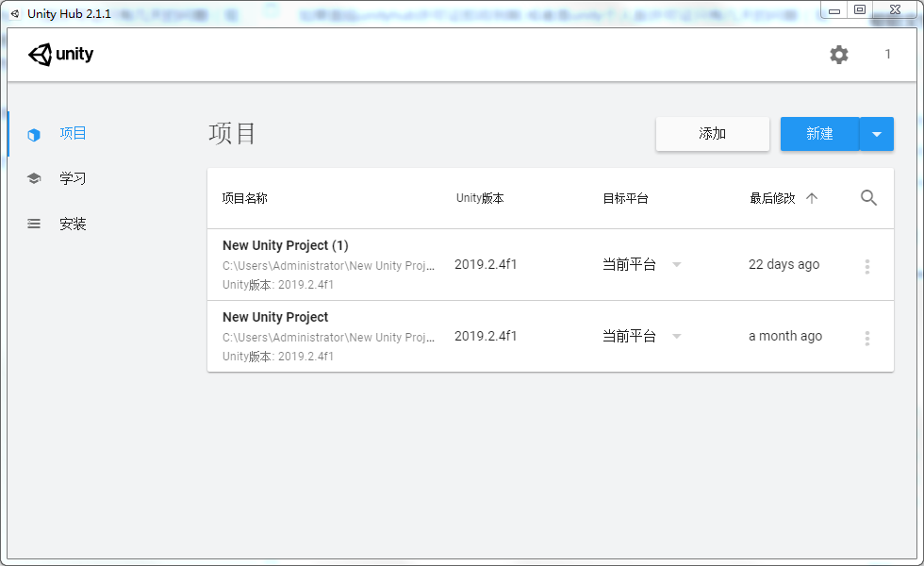The image size is (924, 566).
Task: Expand 当前平台 dropdown for New Unity Project
Action: tap(677, 337)
